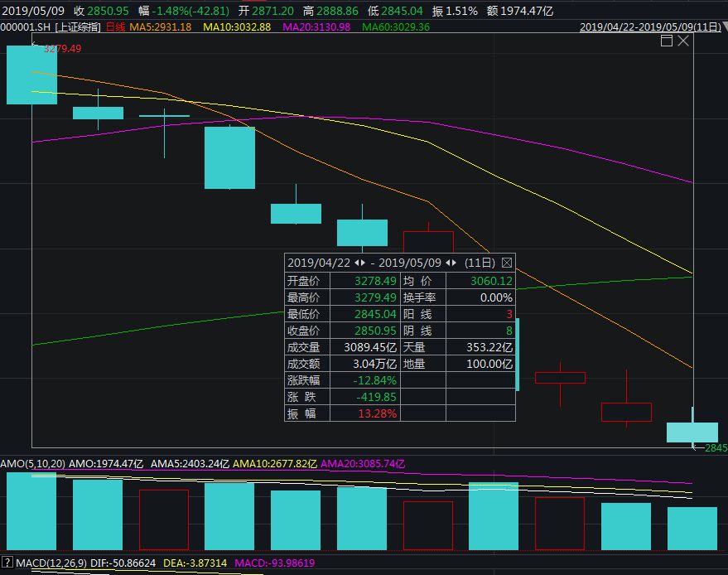This screenshot has width=728, height=575.
Task: Open the MACD indicator help icon
Action: 7,563
